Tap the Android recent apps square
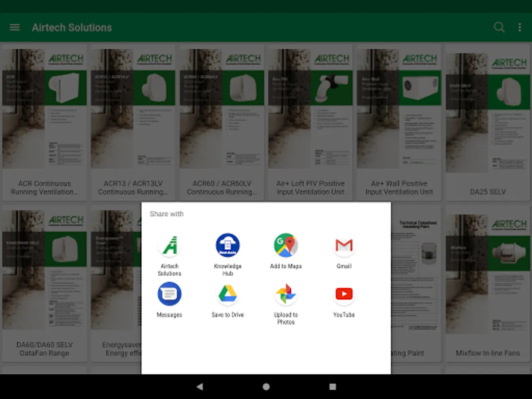Viewport: 532px width, 399px height. coord(332,387)
